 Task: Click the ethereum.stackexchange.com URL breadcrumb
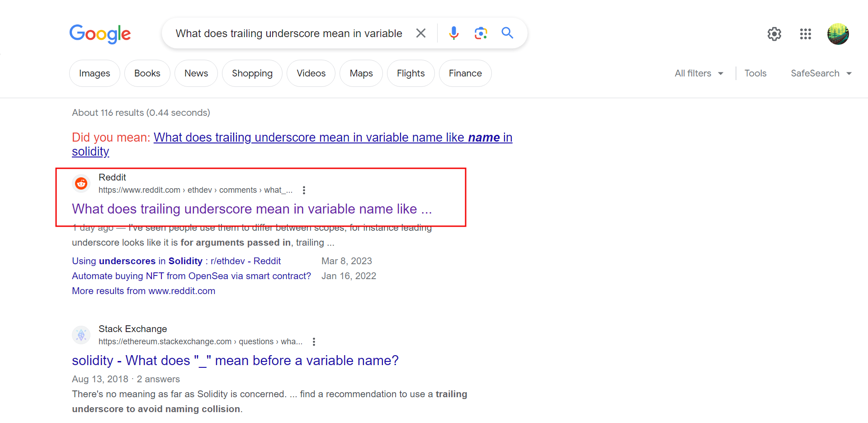click(x=200, y=342)
